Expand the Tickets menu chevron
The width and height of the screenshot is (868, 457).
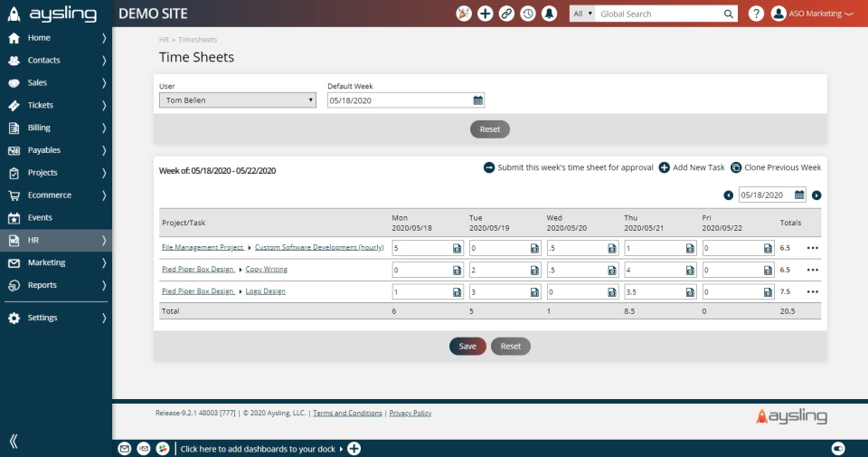point(103,105)
